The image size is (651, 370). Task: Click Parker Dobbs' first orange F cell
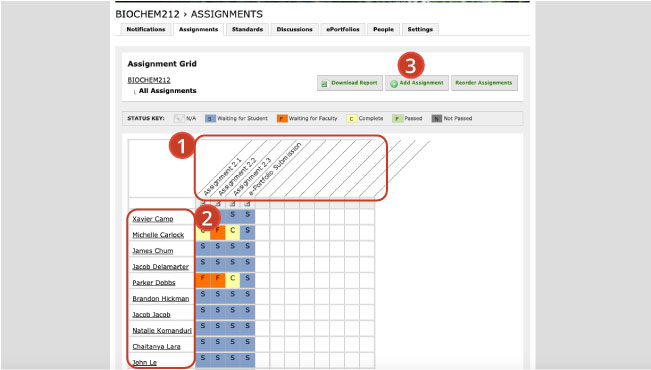pyautogui.click(x=203, y=281)
